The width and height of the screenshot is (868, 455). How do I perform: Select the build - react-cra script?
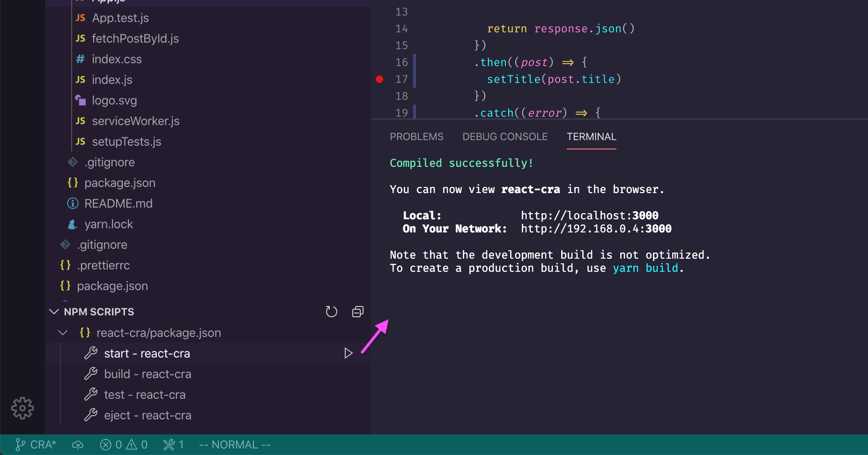click(x=147, y=374)
